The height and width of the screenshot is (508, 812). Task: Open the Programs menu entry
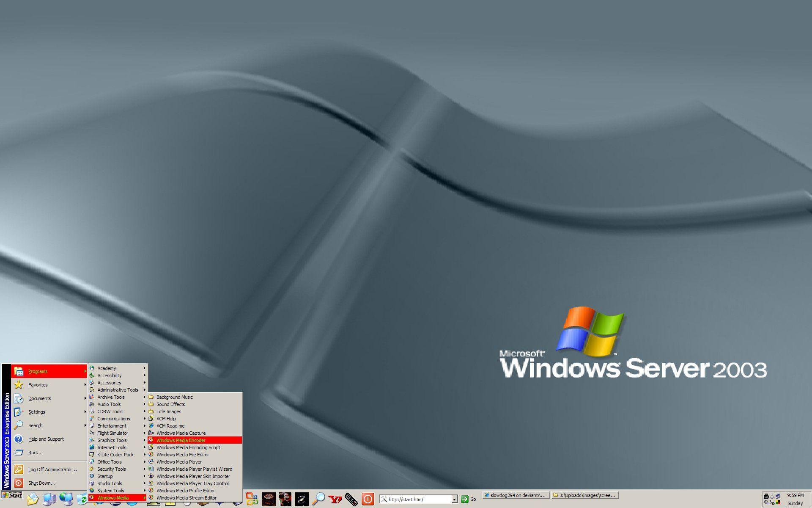click(x=38, y=371)
